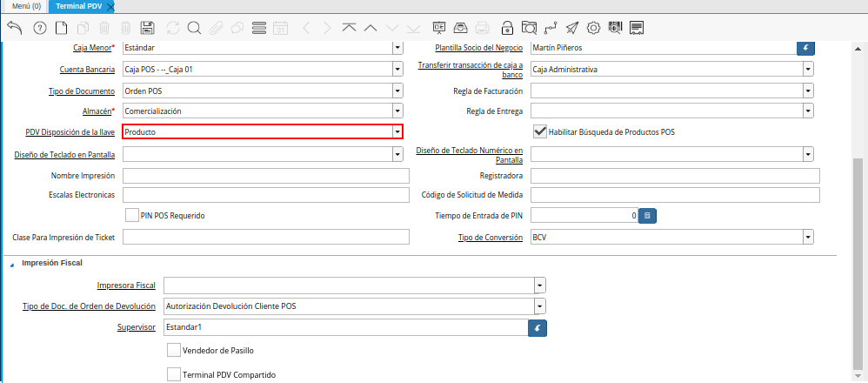Open Zoom Across folder-magnifier icon
The width and height of the screenshot is (868, 383).
pos(529,28)
